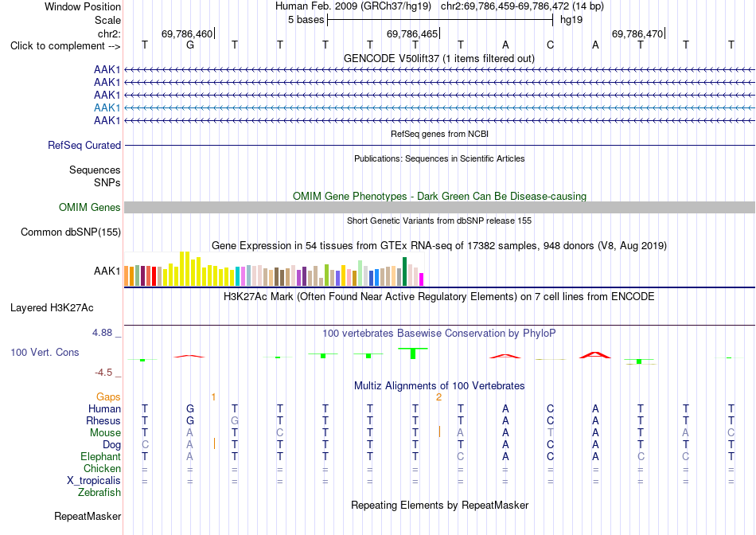Image resolution: width=756 pixels, height=535 pixels.
Task: Click the magenta bar ending the GTEx chart
Action: [x=422, y=279]
